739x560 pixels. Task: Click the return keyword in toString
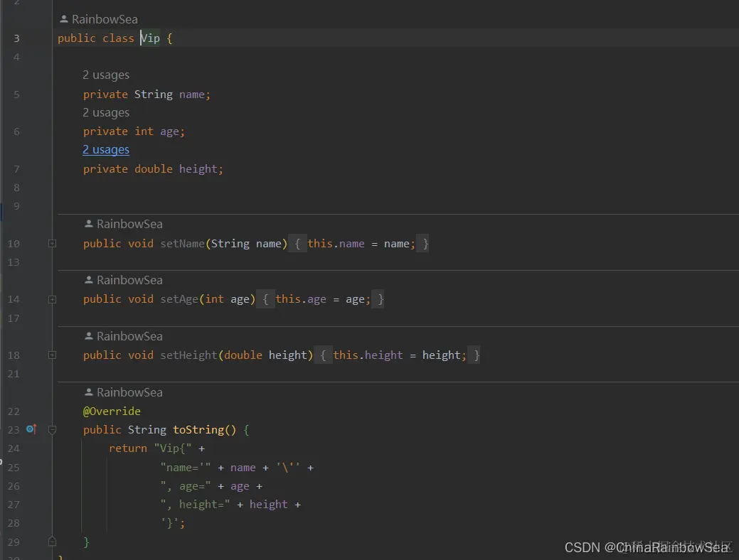(128, 448)
